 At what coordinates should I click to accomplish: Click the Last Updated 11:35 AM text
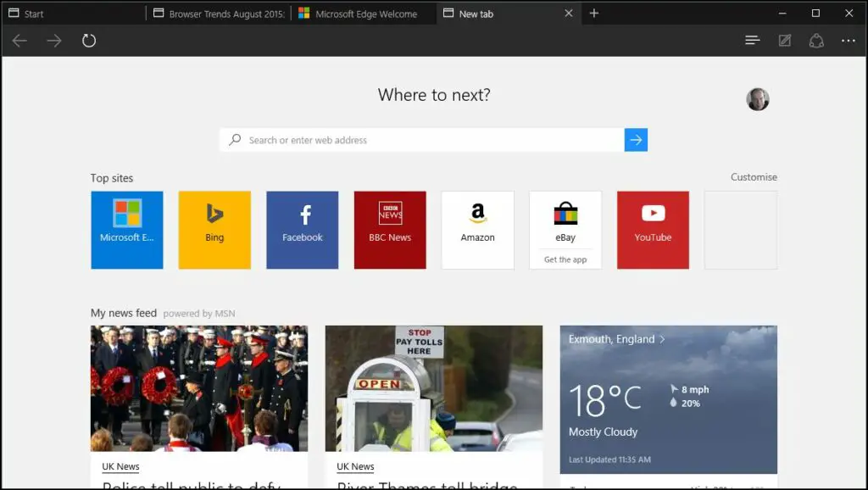[x=609, y=459]
